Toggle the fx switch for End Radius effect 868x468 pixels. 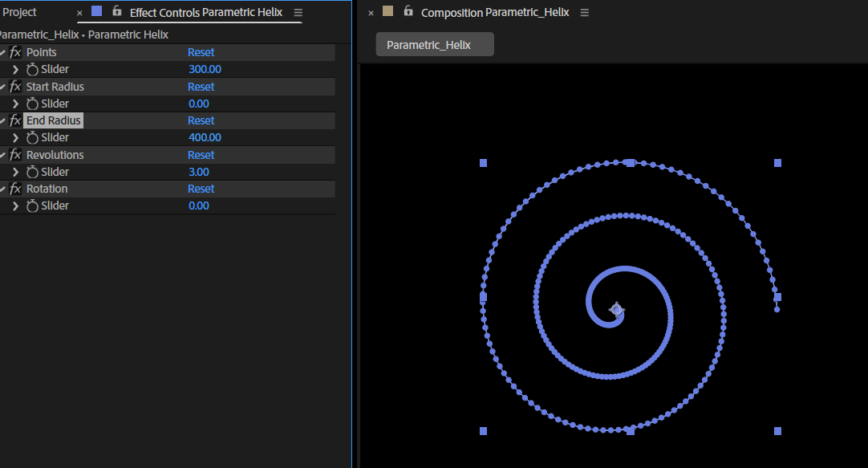coord(15,120)
